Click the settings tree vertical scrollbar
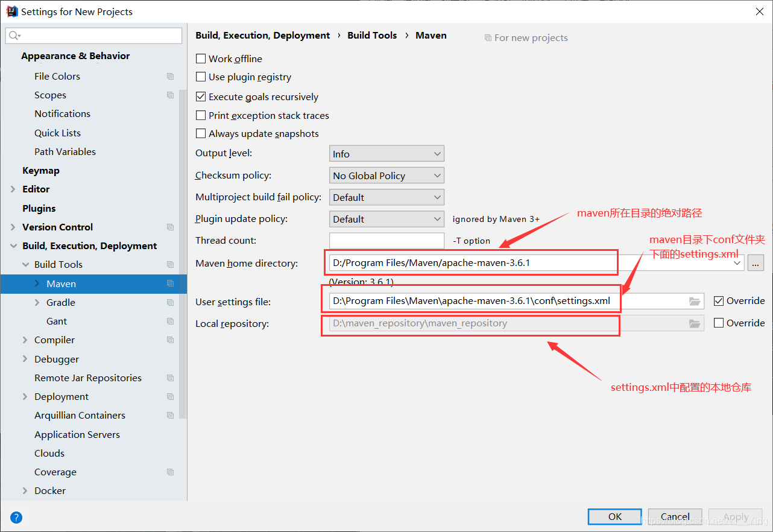Viewport: 773px width, 532px height. (183, 253)
